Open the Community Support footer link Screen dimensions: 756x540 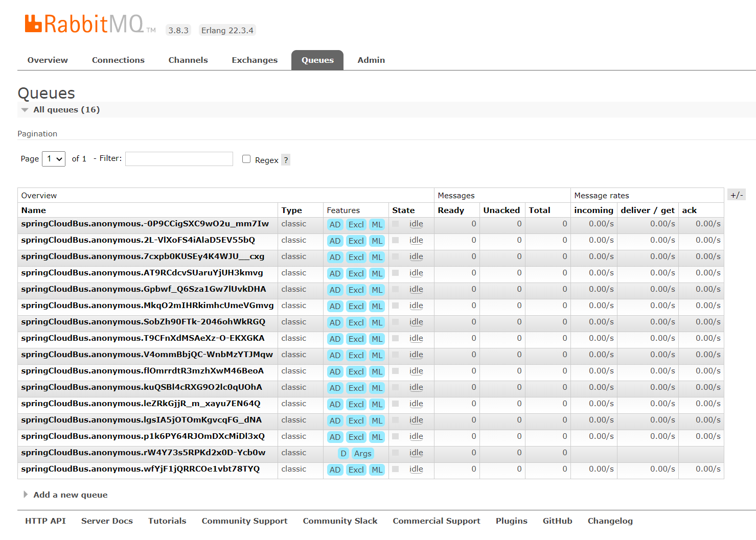pyautogui.click(x=244, y=521)
